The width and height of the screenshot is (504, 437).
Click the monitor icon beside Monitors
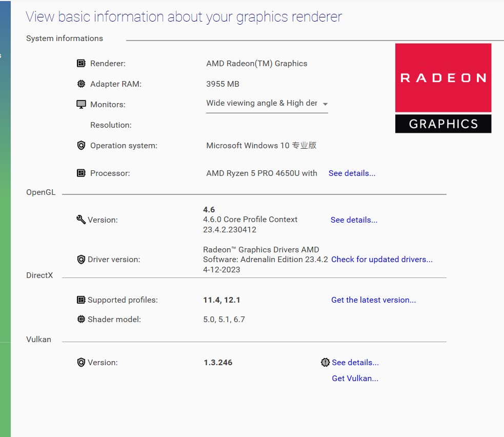tap(81, 103)
